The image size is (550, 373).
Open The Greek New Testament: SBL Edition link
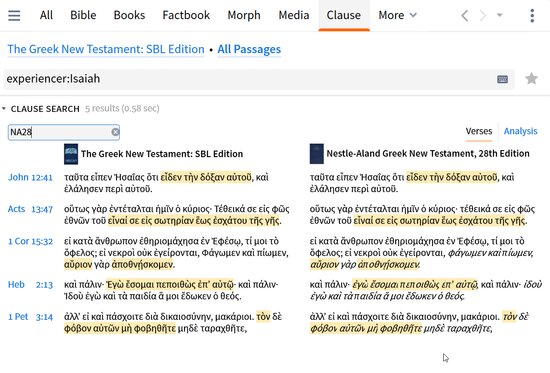(x=106, y=49)
